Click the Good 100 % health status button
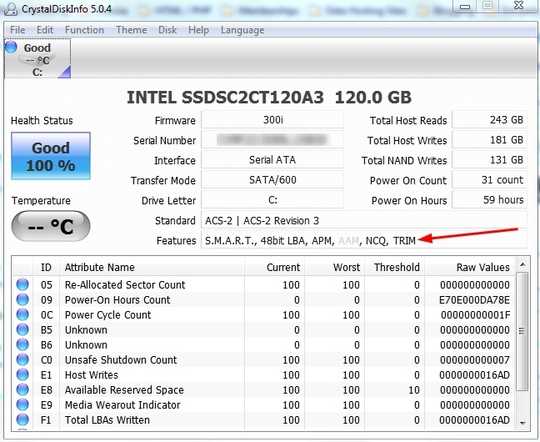540x442 pixels. click(x=51, y=156)
